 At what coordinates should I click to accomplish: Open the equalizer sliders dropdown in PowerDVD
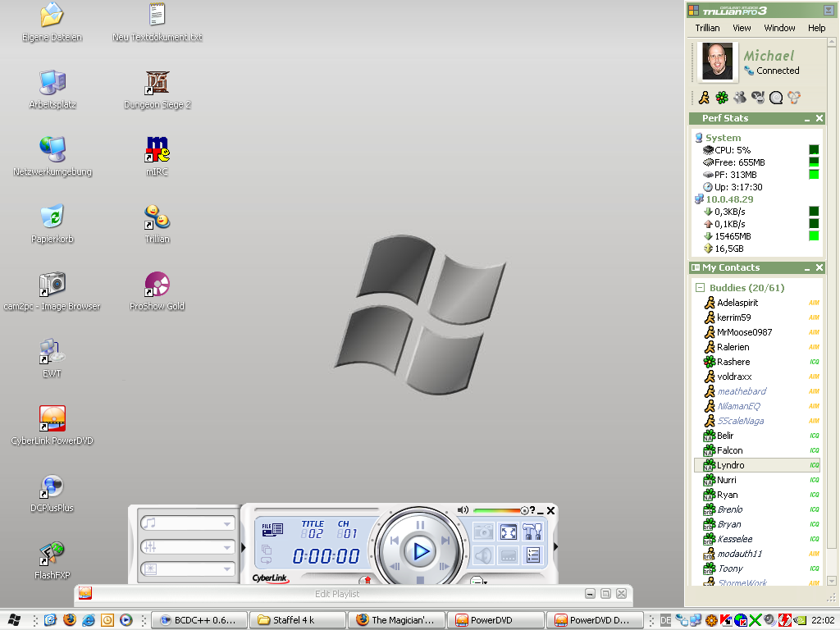click(188, 547)
